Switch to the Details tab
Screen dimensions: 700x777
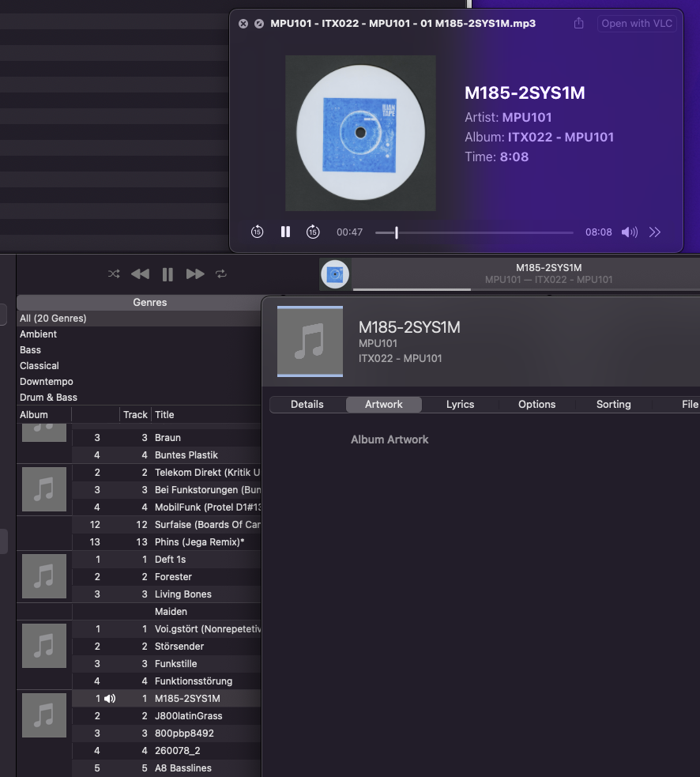(x=307, y=404)
